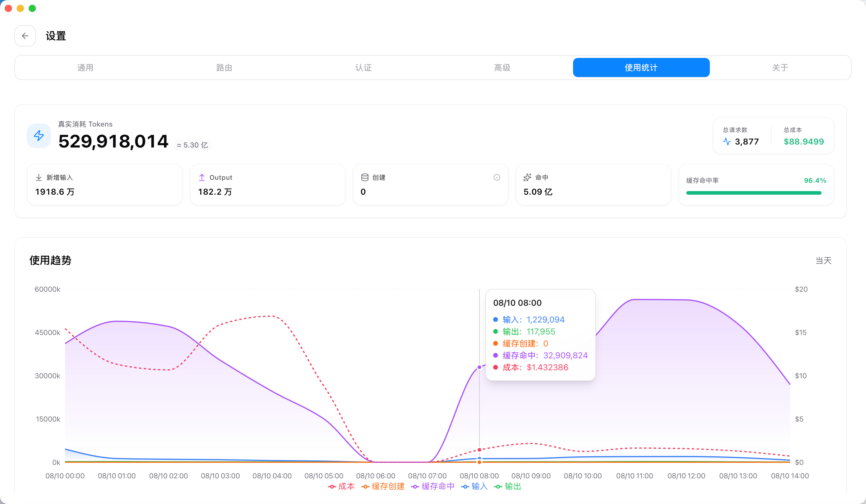866x504 pixels.
Task: Toggle the 缓存命中 series in the legend
Action: [x=433, y=486]
